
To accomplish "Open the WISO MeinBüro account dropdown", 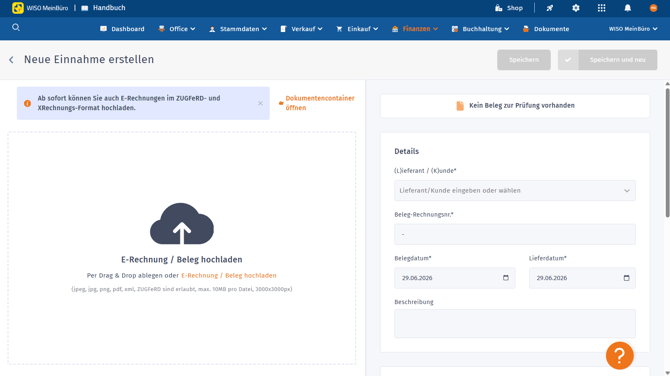I will point(633,29).
